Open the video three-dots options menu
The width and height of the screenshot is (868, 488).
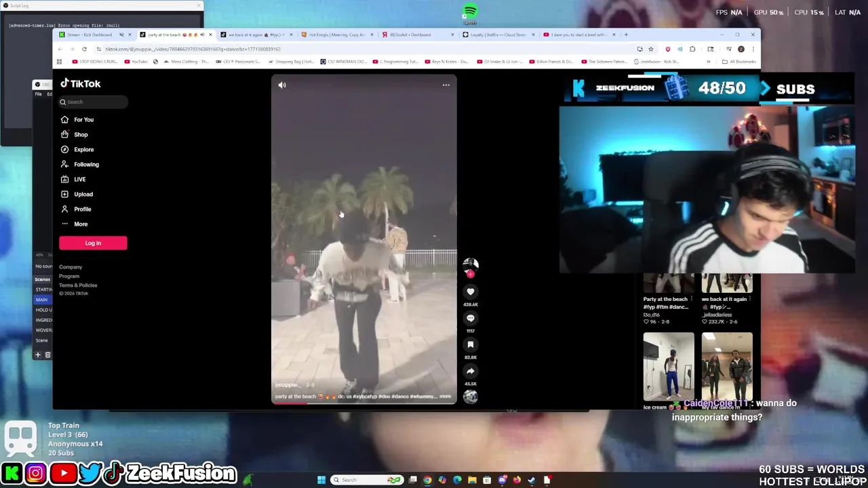pos(446,85)
